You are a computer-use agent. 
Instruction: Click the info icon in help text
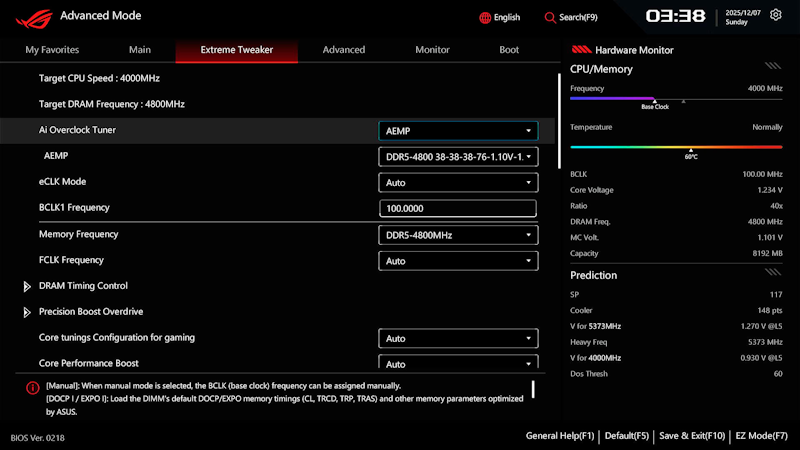33,388
